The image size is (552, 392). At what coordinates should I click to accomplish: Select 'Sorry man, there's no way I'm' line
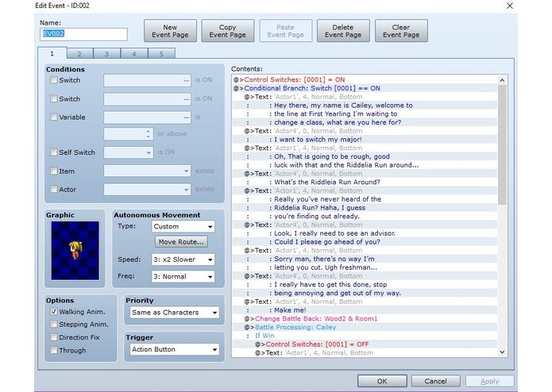pyautogui.click(x=365, y=259)
